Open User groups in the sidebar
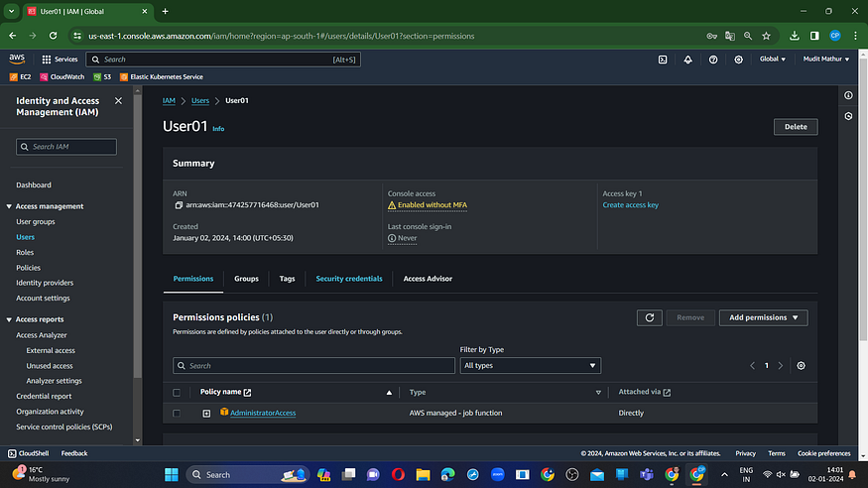This screenshot has height=488, width=868. pyautogui.click(x=36, y=222)
